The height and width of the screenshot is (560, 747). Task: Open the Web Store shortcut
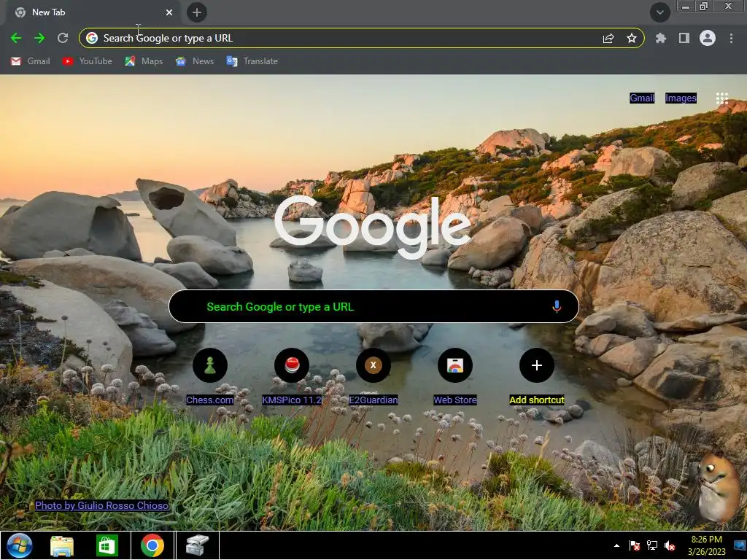455,377
